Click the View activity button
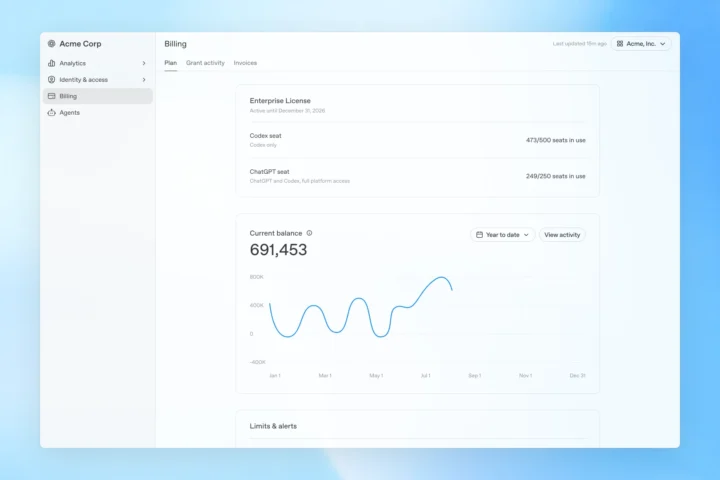The height and width of the screenshot is (480, 720). coord(562,235)
